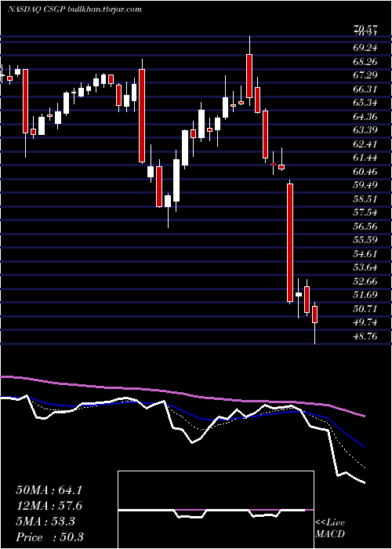Viewport: 392px width, 549px height.
Task: Click the 57.54 price level label
Action: pos(365,213)
